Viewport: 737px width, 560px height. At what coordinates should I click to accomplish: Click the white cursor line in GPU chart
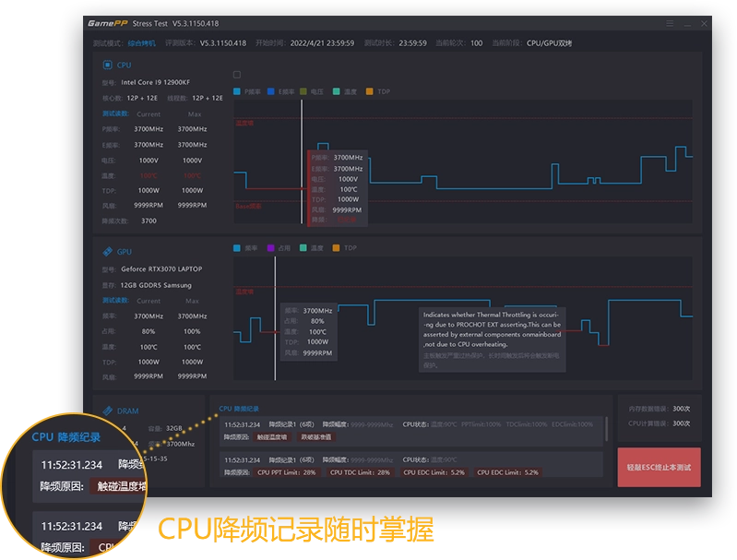tap(275, 318)
